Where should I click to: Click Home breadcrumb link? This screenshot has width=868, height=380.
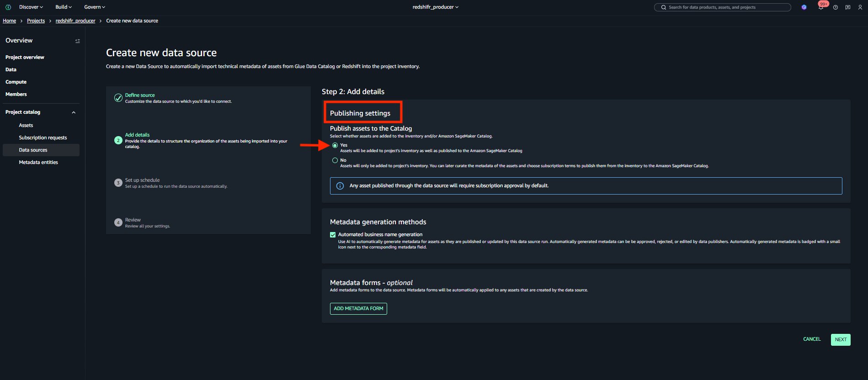click(9, 21)
